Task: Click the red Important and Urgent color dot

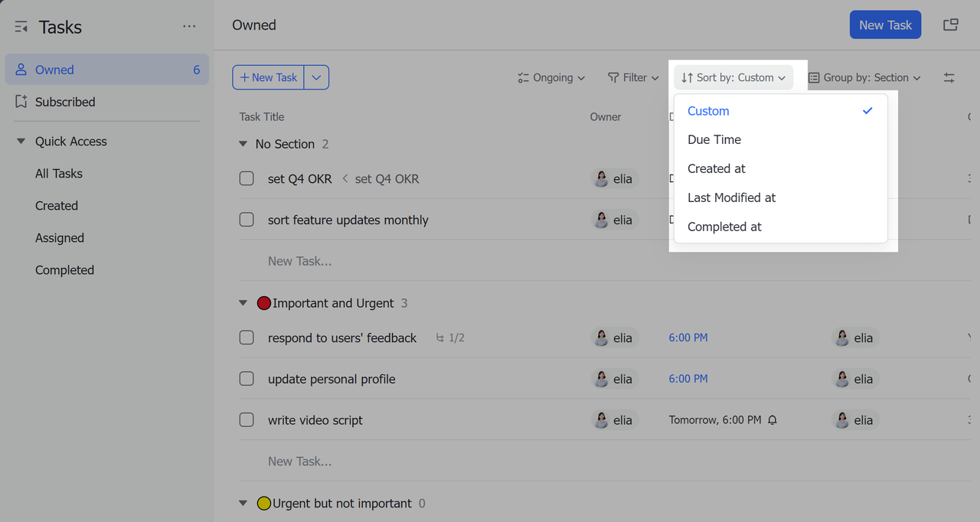Action: (264, 304)
